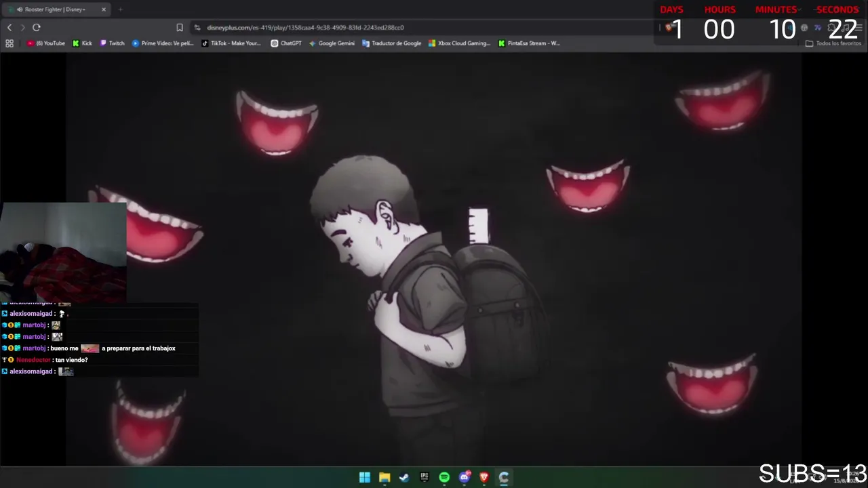
Task: Open the browser hamburger menu
Action: (x=859, y=27)
